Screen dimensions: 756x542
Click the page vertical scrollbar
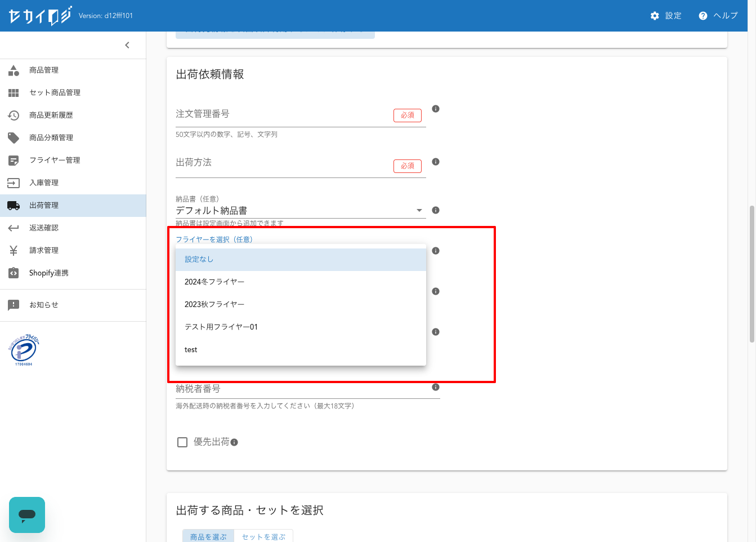tap(751, 274)
